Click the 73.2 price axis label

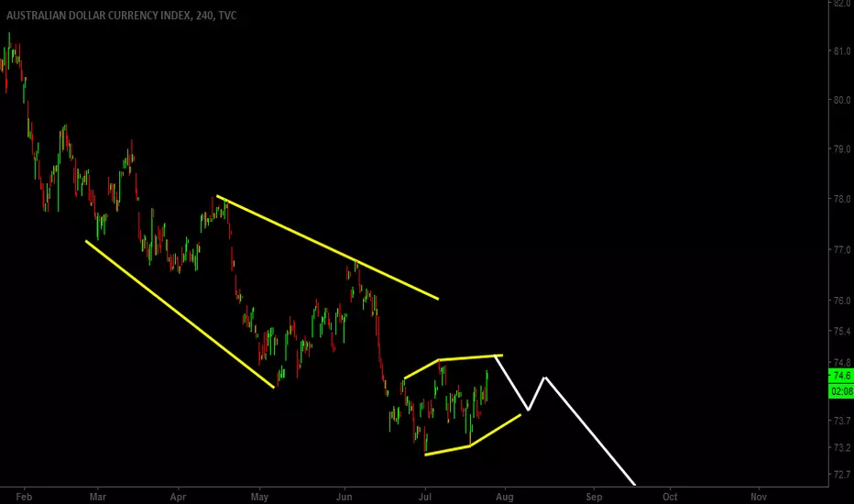point(841,447)
